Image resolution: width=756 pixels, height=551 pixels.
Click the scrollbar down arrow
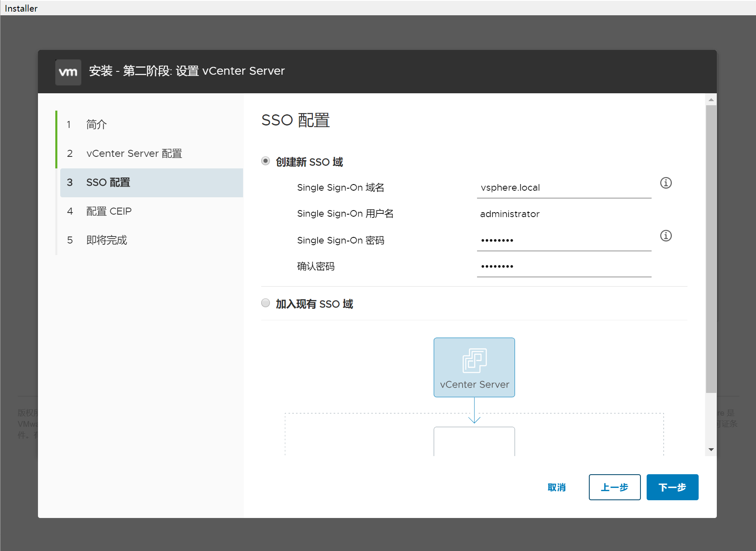click(x=711, y=449)
